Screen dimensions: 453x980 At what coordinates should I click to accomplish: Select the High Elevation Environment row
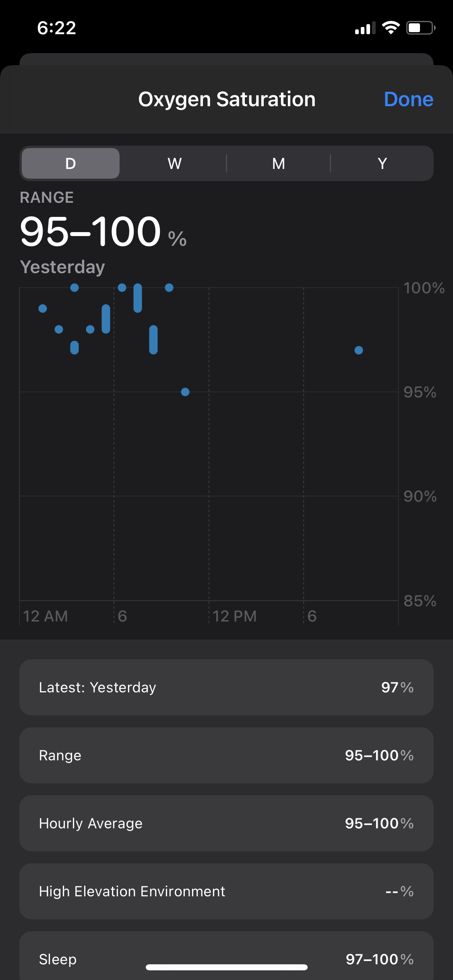pyautogui.click(x=226, y=891)
